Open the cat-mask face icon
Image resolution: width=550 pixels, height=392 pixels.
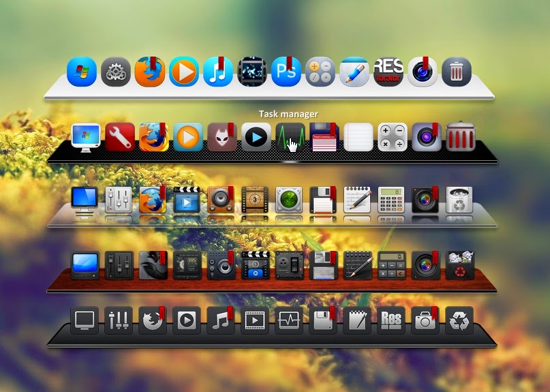point(222,137)
